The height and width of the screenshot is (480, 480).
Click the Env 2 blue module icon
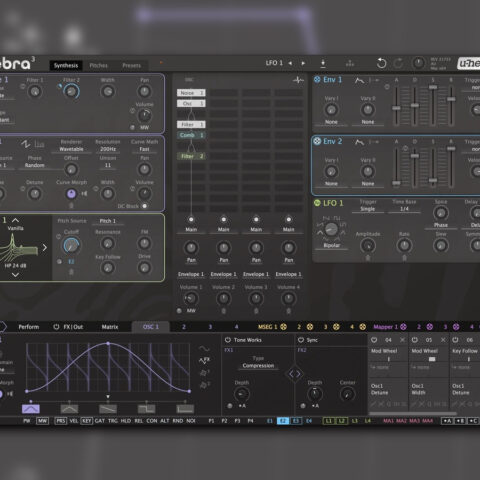(x=317, y=141)
